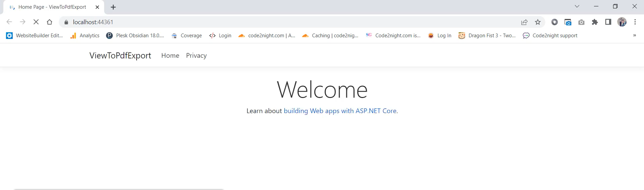Open the Analytics bookmark
This screenshot has width=644, height=190.
[x=85, y=36]
